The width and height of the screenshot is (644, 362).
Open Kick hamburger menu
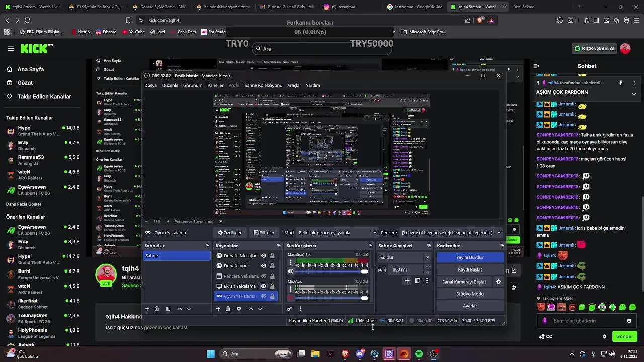point(11,49)
